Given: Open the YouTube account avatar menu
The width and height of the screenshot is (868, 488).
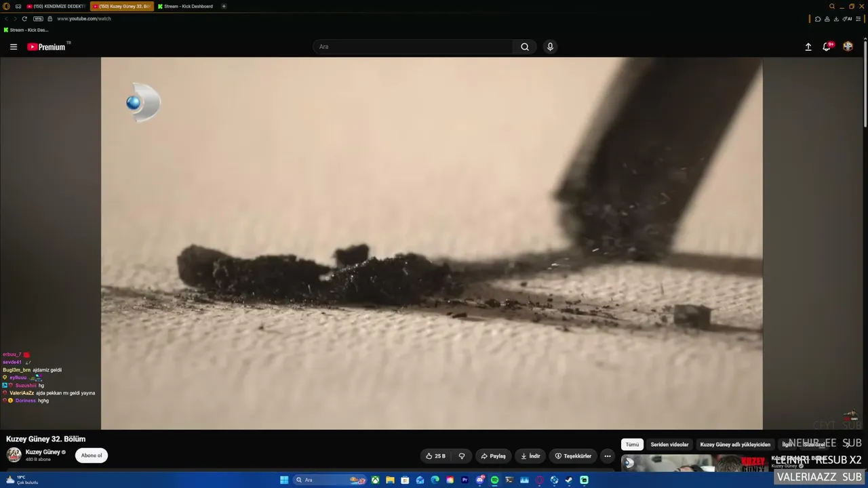Looking at the screenshot, I should (x=848, y=47).
